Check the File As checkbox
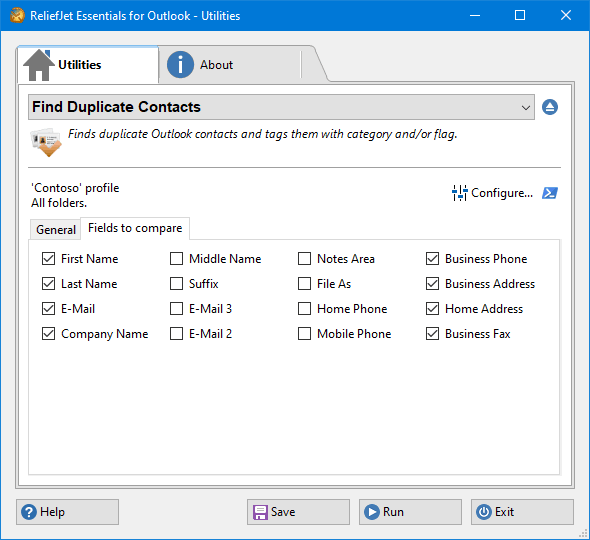 (304, 284)
